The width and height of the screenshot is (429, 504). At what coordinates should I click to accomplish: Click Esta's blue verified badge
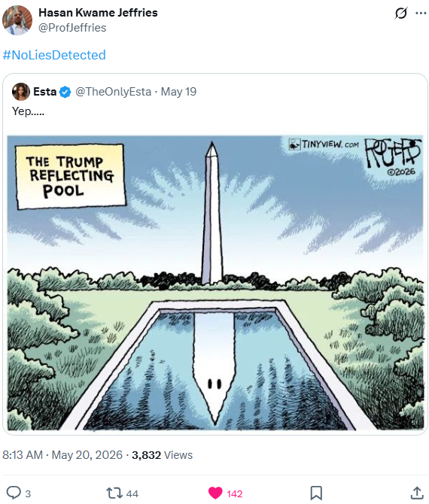point(65,92)
